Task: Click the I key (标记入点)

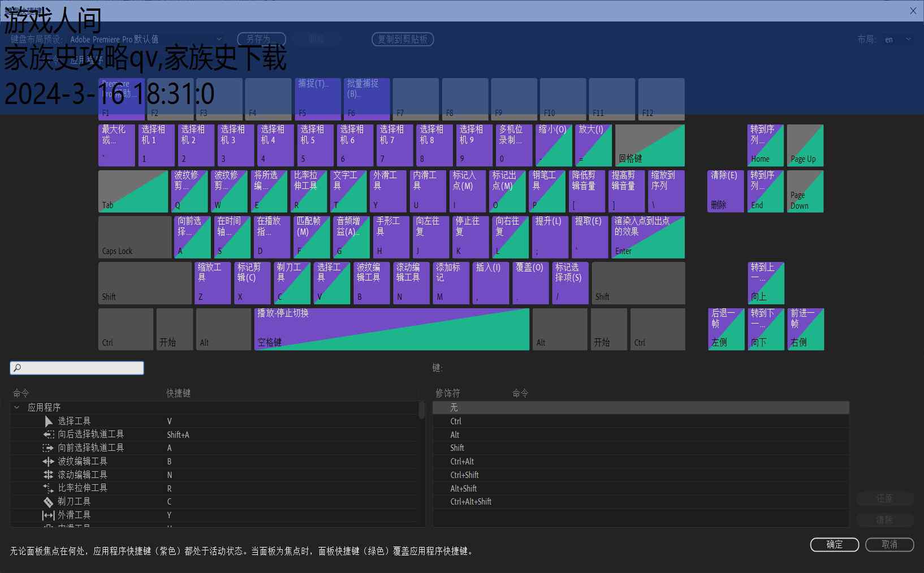Action: [468, 191]
